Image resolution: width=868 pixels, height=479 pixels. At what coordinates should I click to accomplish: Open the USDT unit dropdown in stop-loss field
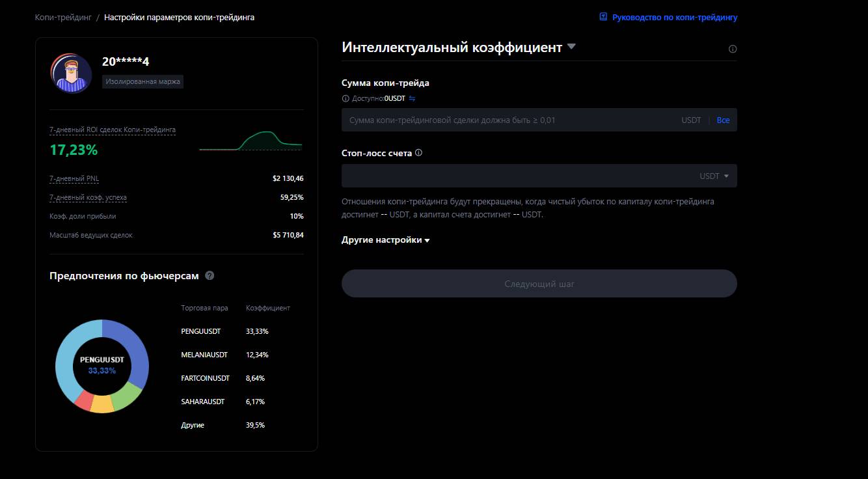714,176
